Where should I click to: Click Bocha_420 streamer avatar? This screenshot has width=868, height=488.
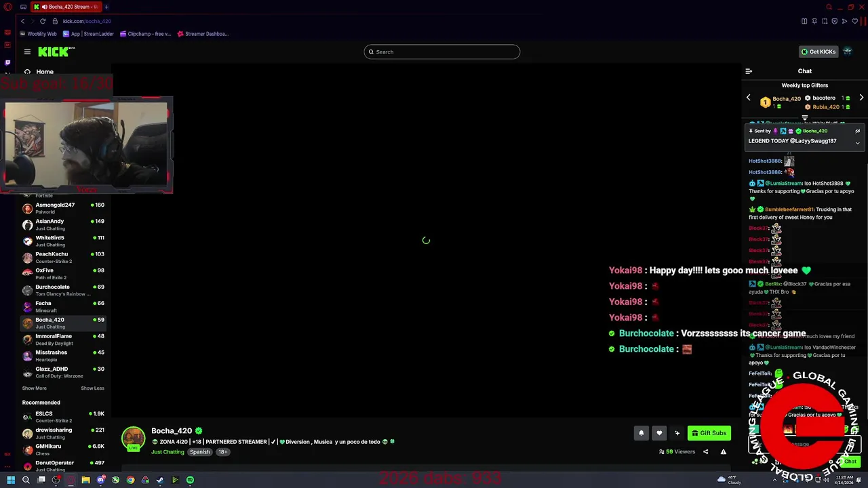pos(134,439)
